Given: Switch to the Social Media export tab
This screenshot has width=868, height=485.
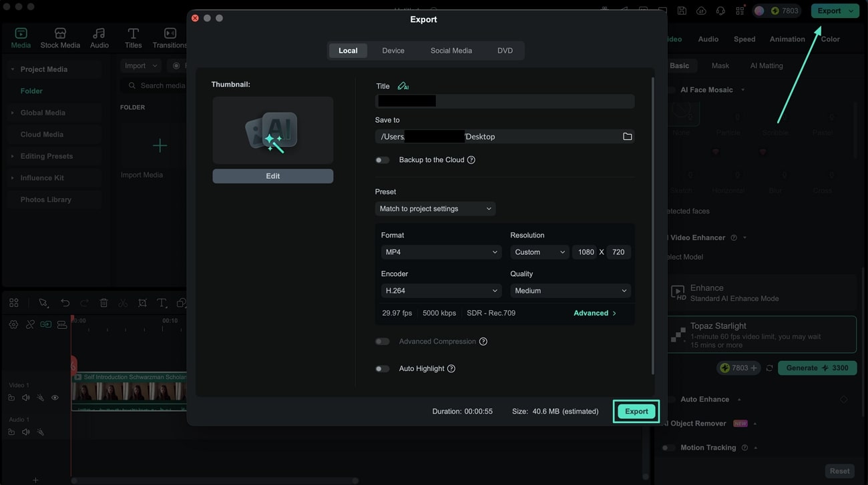Looking at the screenshot, I should (x=451, y=50).
